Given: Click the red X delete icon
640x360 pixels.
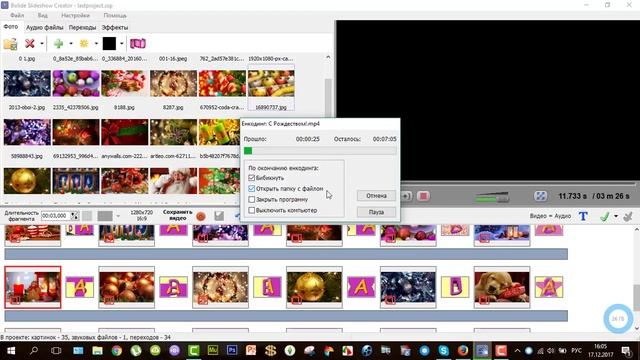Looking at the screenshot, I should pos(29,43).
